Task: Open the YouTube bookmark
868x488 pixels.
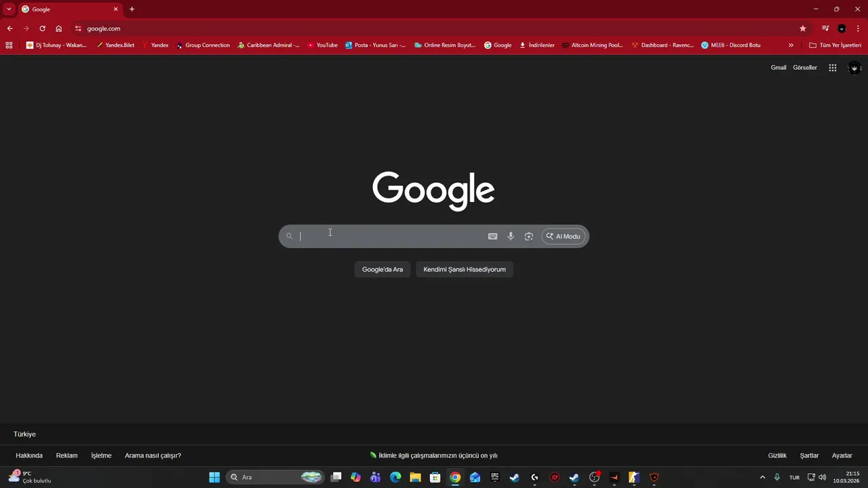Action: 322,45
